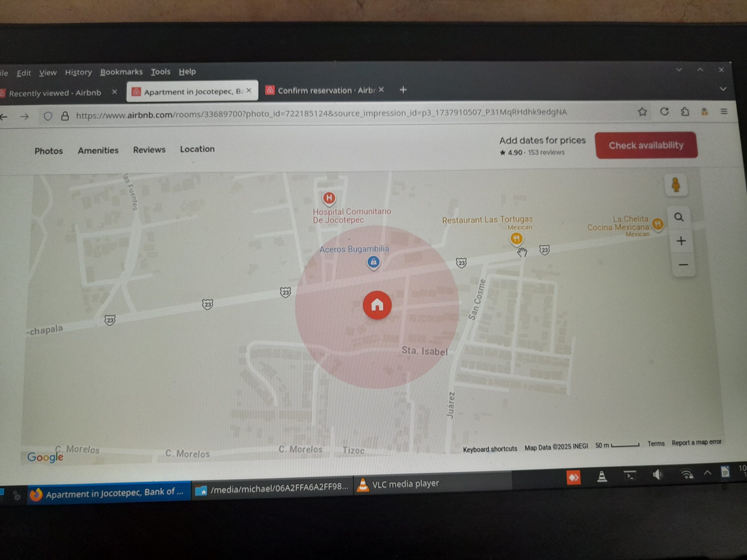
Task: Expand the list all tabs chevron
Action: (x=723, y=89)
